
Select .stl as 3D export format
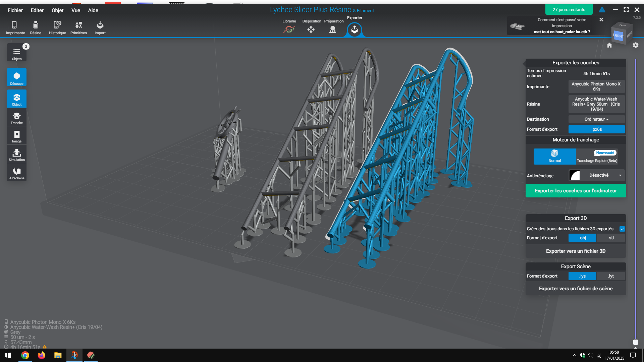611,238
